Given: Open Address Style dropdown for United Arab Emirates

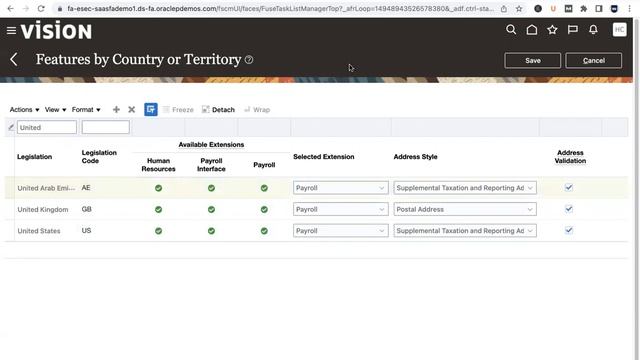Looking at the screenshot, I should coord(465,188).
